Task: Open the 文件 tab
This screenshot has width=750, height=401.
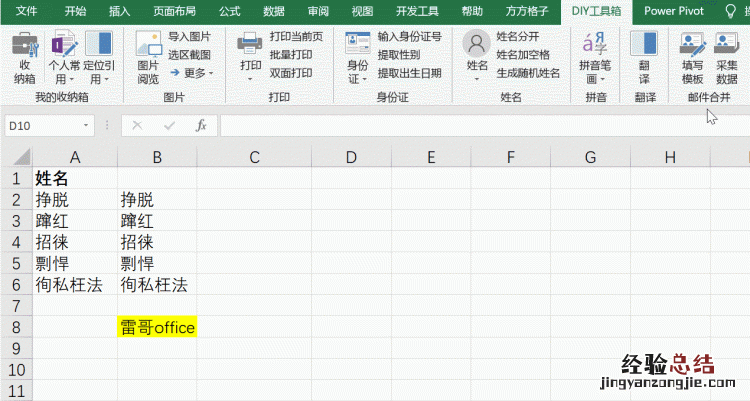Action: point(26,11)
